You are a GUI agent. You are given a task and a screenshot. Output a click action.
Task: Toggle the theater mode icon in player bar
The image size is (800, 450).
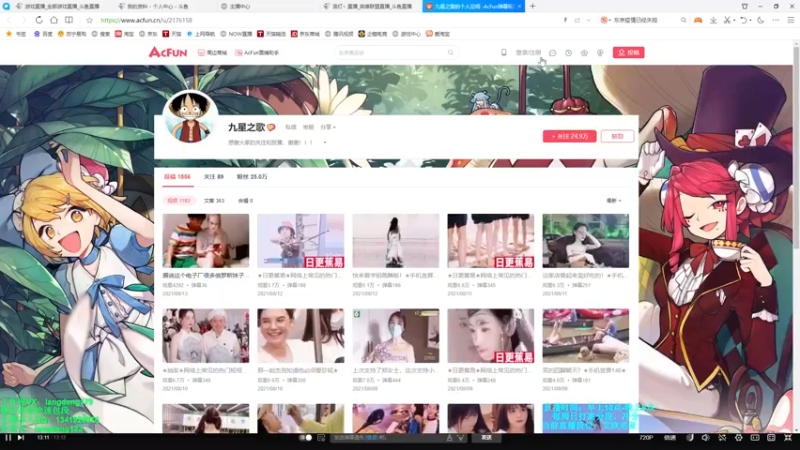point(755,437)
